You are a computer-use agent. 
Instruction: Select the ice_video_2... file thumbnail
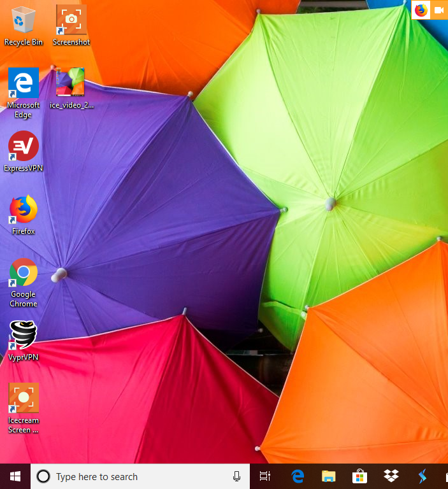70,82
